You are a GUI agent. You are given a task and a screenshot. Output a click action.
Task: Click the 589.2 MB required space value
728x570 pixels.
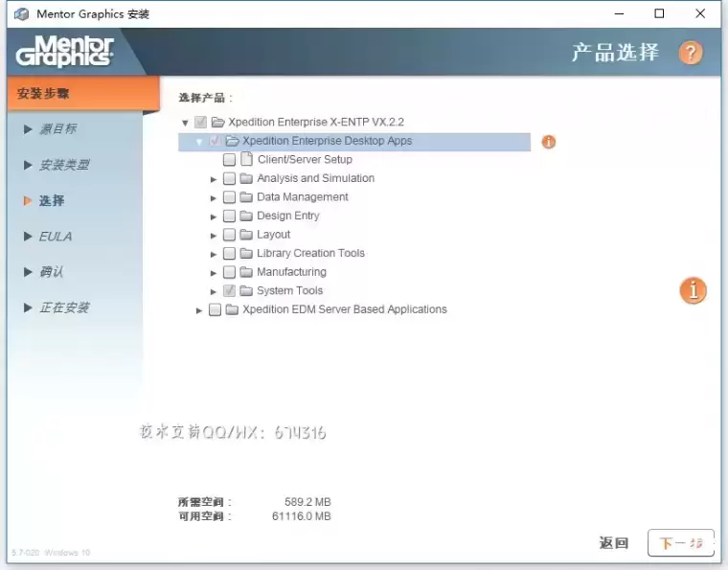tap(307, 502)
